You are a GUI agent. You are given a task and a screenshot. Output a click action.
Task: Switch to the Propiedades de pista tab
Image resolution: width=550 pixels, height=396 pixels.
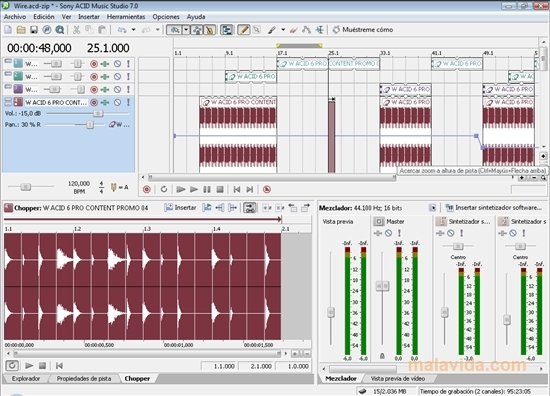click(x=83, y=378)
